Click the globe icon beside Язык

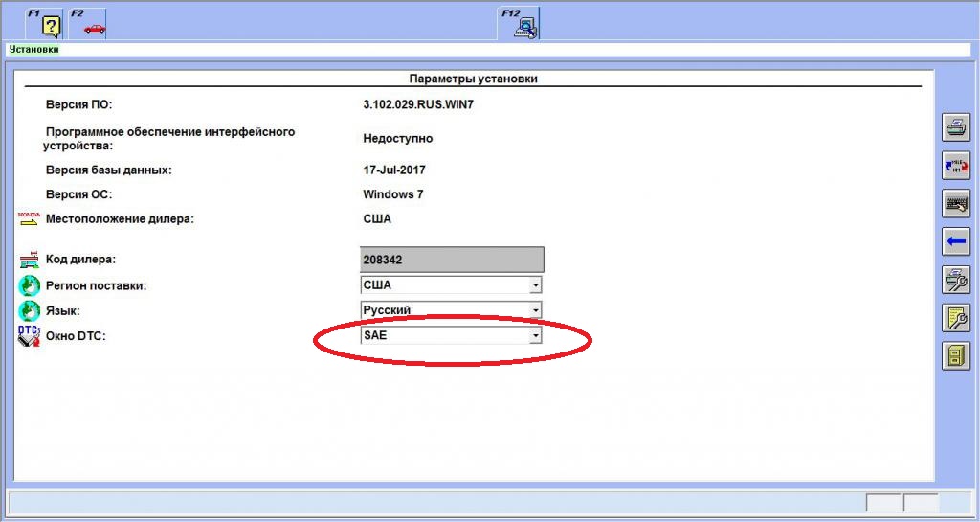(x=29, y=310)
